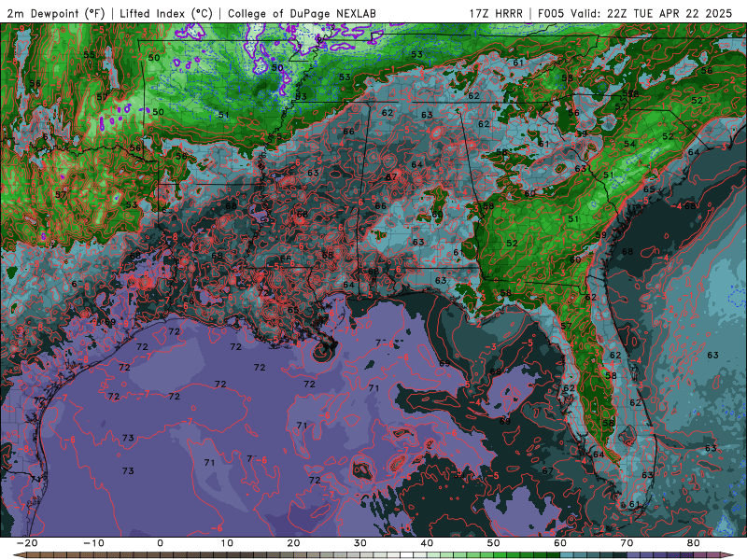The image size is (747, 560).
Task: Click the 0 label on the color scale
Action: pyautogui.click(x=160, y=543)
